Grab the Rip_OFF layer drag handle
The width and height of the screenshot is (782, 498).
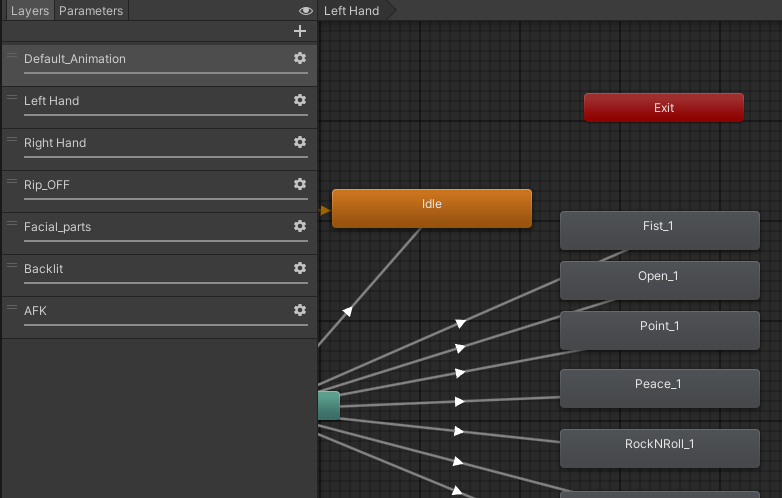(x=12, y=181)
